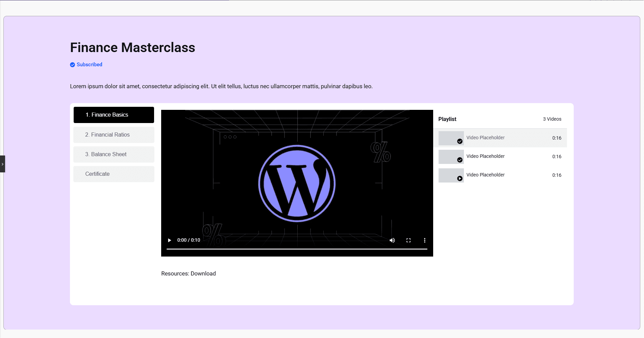The width and height of the screenshot is (644, 338).
Task: Select the second Video Placeholder playlist item
Action: pos(500,156)
